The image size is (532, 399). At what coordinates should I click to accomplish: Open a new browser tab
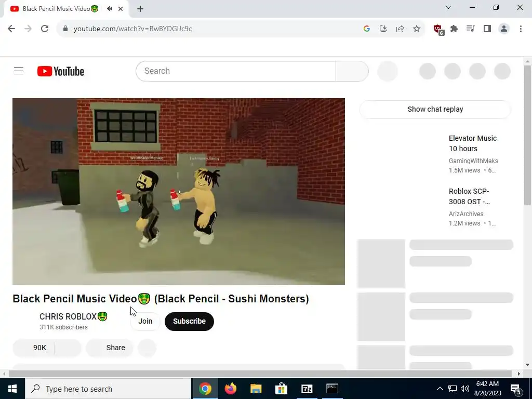140,9
